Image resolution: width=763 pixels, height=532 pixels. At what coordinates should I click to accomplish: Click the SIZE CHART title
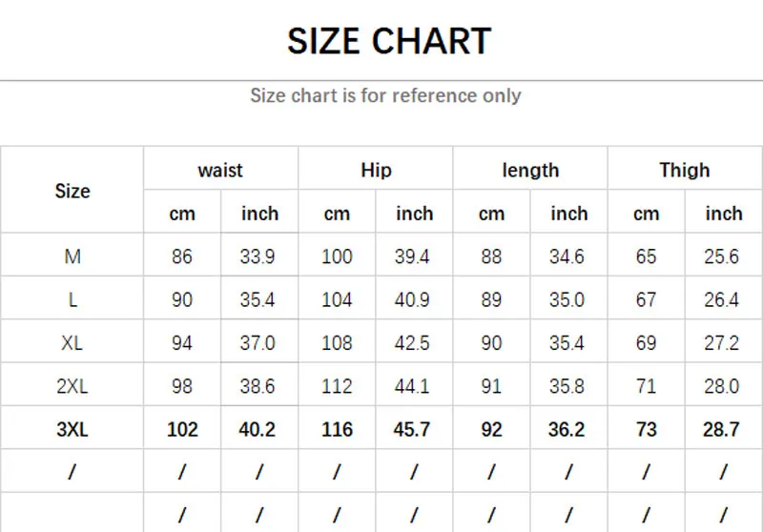tap(389, 42)
